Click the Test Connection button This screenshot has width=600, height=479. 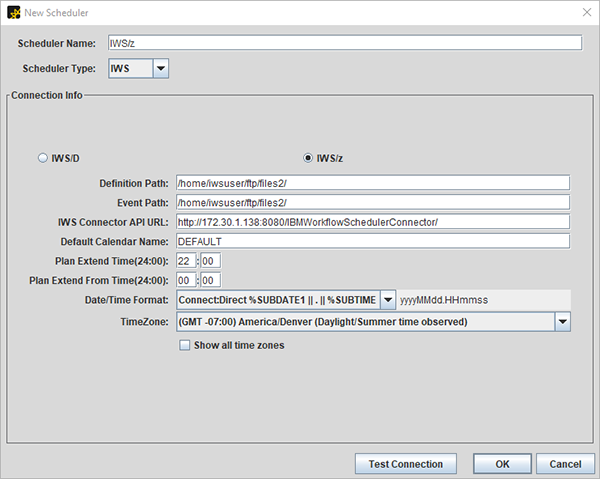click(x=405, y=464)
